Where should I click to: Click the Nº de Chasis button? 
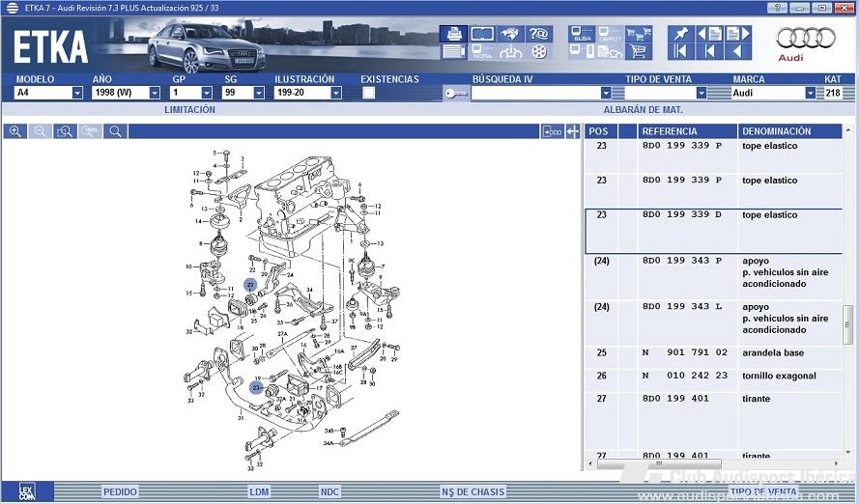point(472,491)
